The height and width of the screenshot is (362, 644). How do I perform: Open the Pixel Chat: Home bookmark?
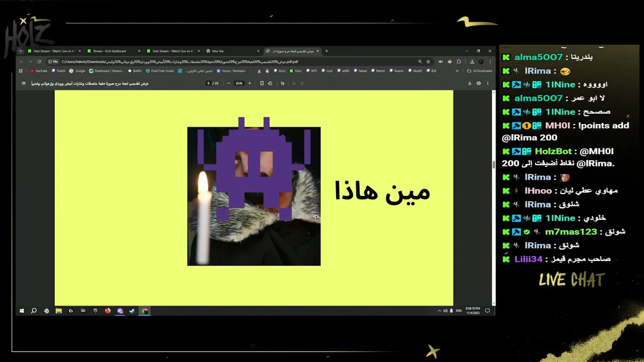[160, 71]
